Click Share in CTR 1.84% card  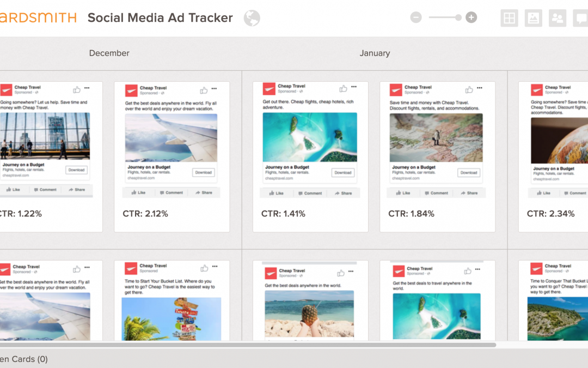469,193
